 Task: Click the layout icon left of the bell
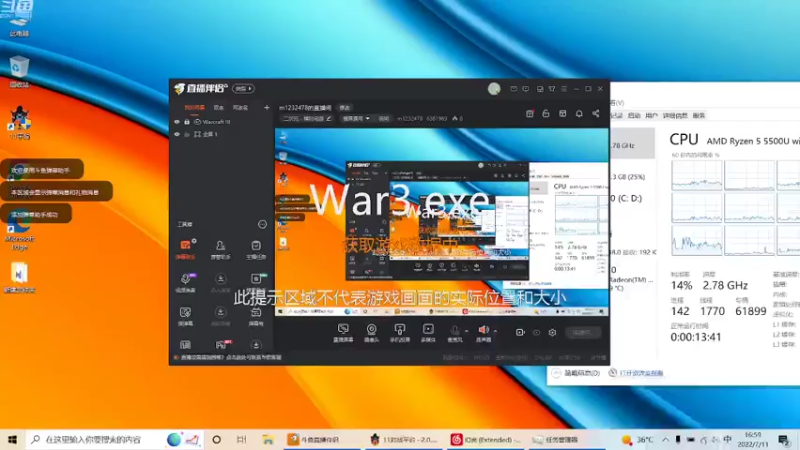(x=562, y=113)
